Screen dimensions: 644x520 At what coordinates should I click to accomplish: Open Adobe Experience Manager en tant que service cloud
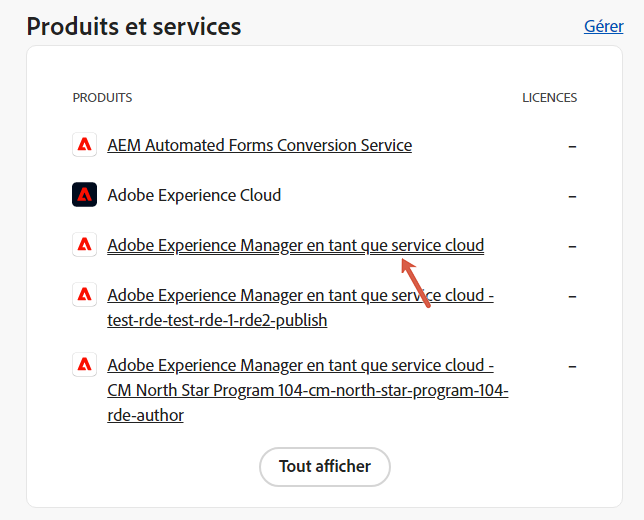pyautogui.click(x=295, y=245)
